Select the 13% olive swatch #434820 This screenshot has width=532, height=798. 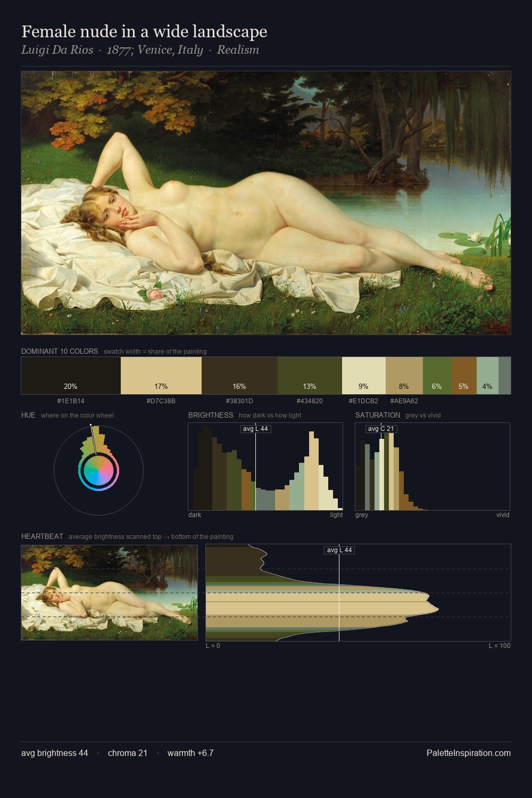coord(310,376)
